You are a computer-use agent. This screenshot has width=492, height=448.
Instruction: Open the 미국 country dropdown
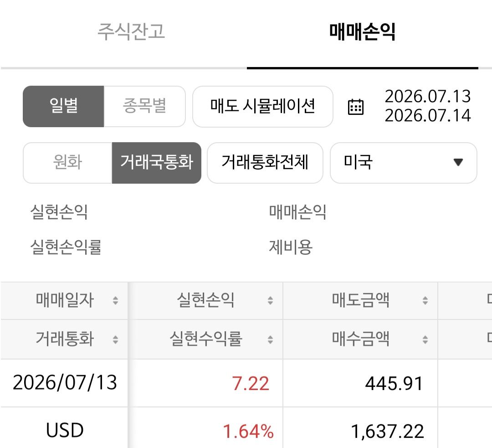[x=404, y=163]
